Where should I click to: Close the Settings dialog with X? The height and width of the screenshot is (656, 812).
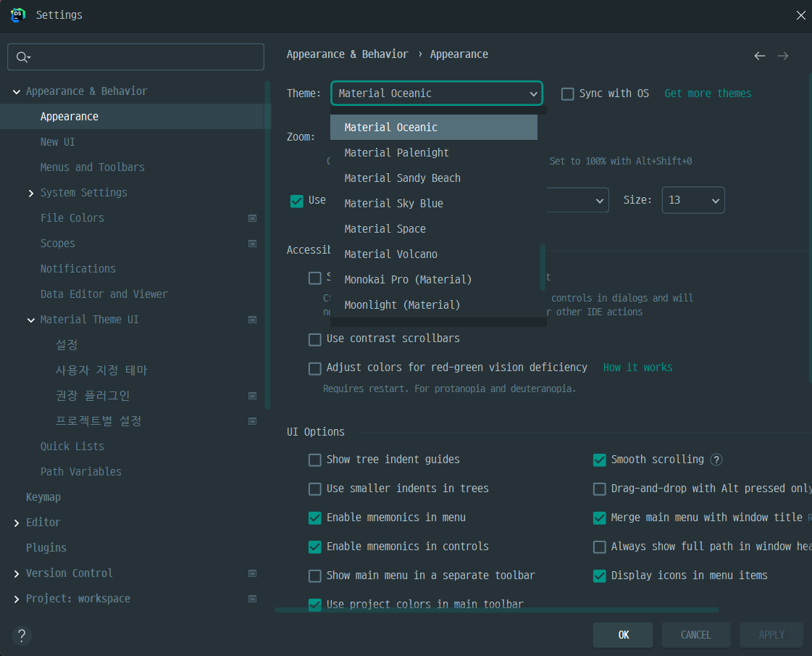pos(800,15)
